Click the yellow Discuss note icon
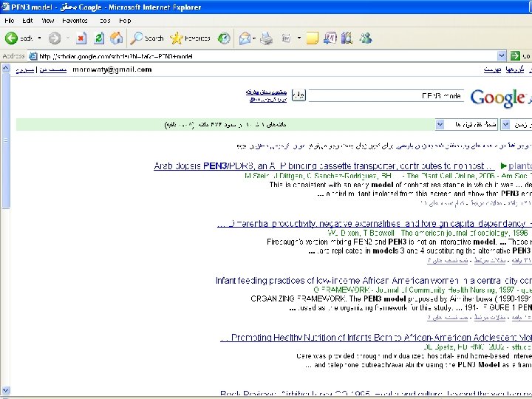The height and width of the screenshot is (399, 532). (x=312, y=38)
